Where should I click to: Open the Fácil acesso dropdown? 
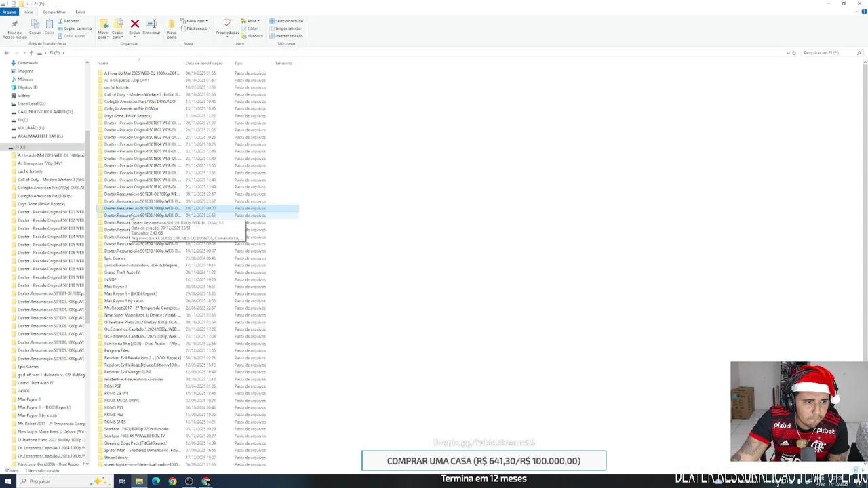click(x=195, y=28)
